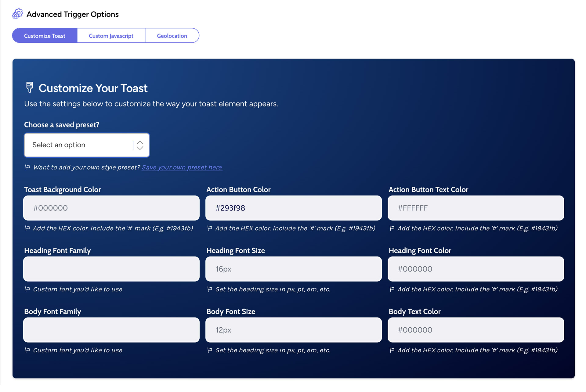Screen dimensions: 586x392
Task: Click the 'Advanced Trigger Options' heading
Action: click(73, 14)
